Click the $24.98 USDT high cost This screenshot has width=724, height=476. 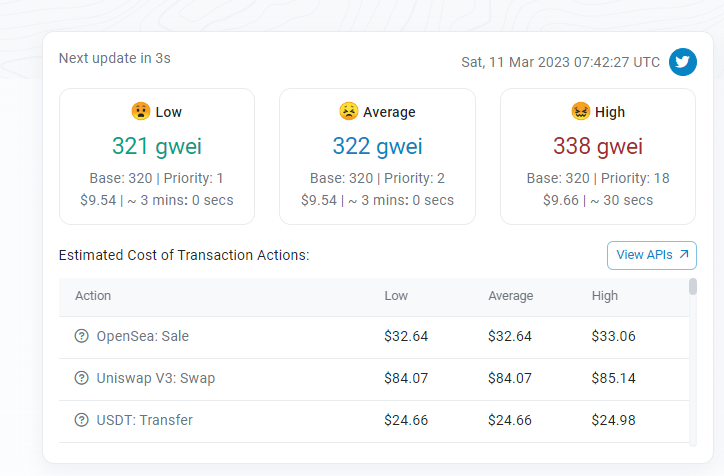(x=613, y=420)
